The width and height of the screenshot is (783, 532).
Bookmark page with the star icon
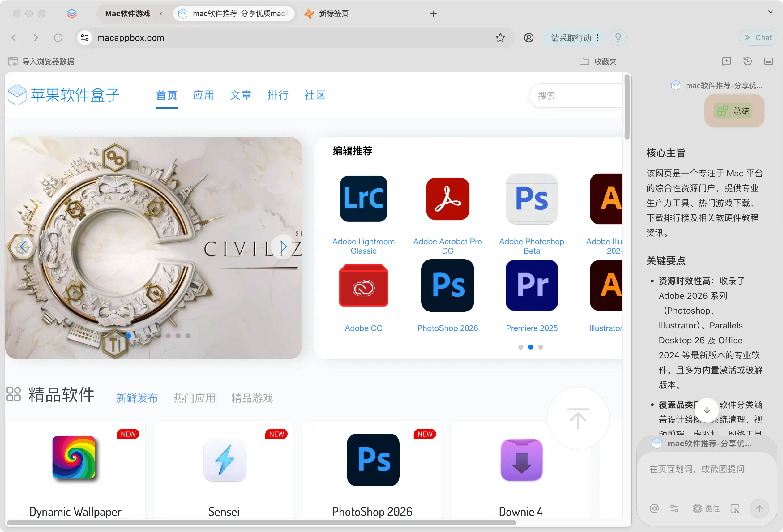[500, 38]
